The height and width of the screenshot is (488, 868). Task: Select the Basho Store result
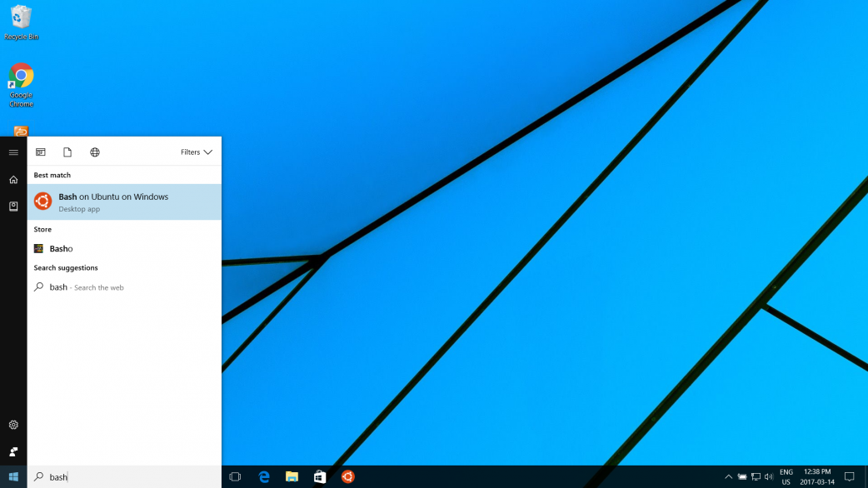pyautogui.click(x=61, y=249)
